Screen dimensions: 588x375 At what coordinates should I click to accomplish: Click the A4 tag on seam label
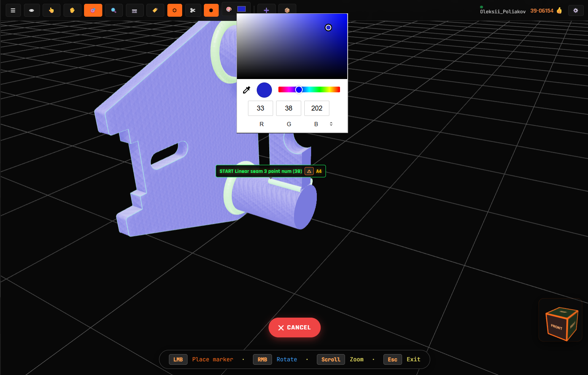click(319, 171)
